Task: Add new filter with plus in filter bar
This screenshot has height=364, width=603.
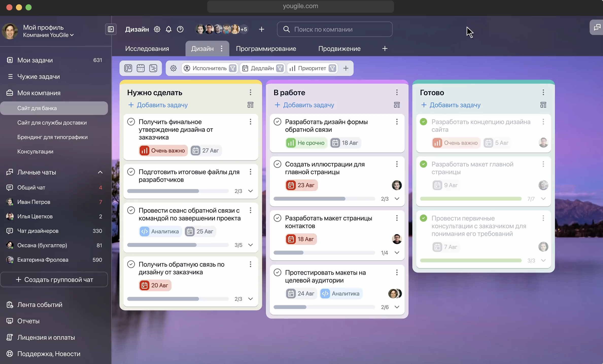Action: click(x=346, y=68)
